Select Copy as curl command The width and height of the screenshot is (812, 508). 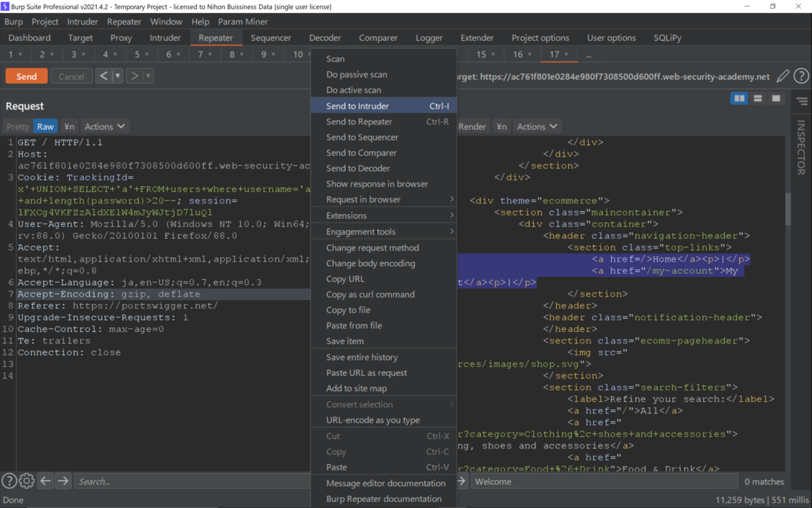(384, 294)
